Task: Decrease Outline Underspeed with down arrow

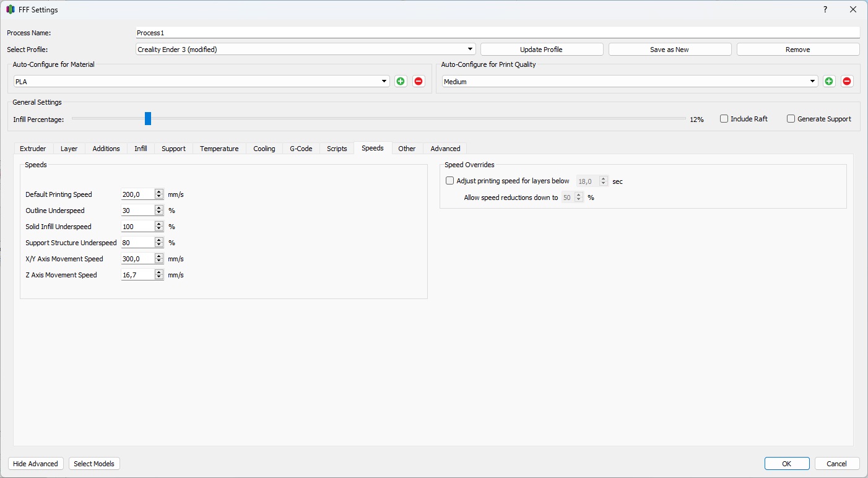Action: coord(159,213)
